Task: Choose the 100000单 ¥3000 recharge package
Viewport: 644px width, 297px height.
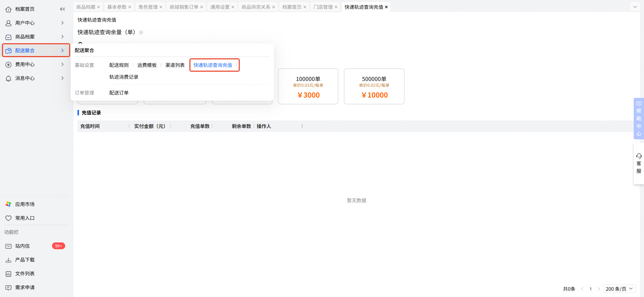Action: click(308, 87)
